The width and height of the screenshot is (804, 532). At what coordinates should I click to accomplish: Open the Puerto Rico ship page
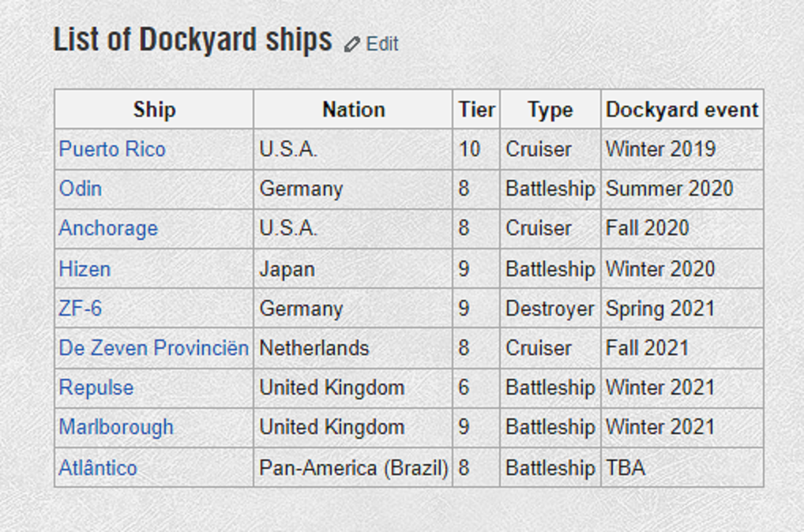112,149
